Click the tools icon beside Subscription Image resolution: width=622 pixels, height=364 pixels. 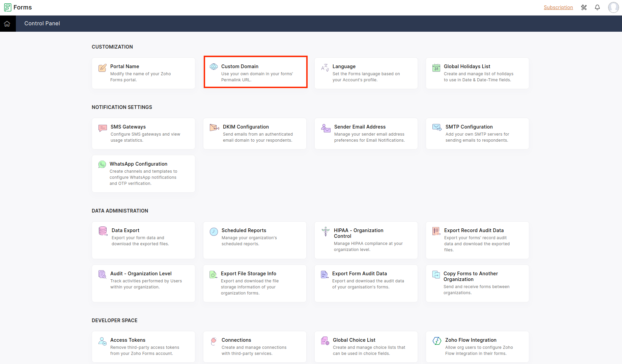(584, 7)
